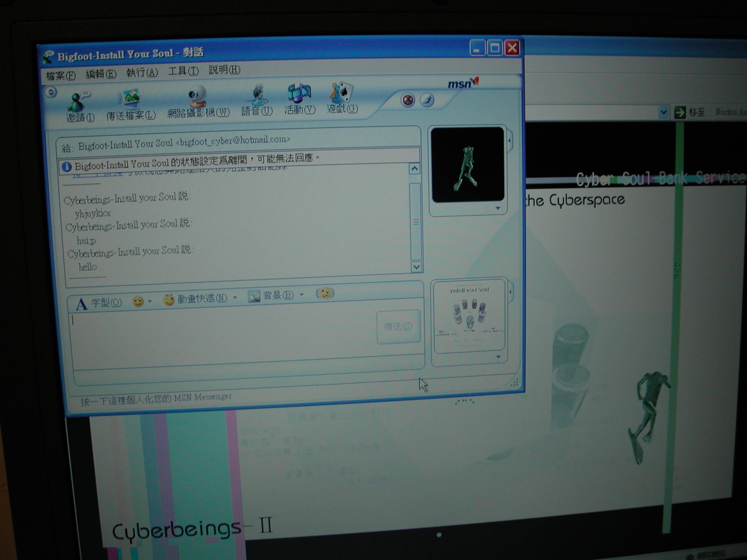Collapse my display picture panel

511,292
